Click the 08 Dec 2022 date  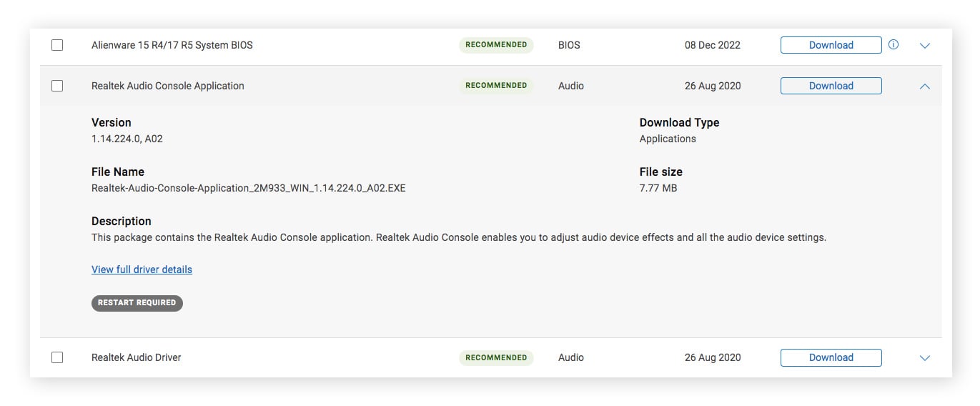(x=713, y=45)
